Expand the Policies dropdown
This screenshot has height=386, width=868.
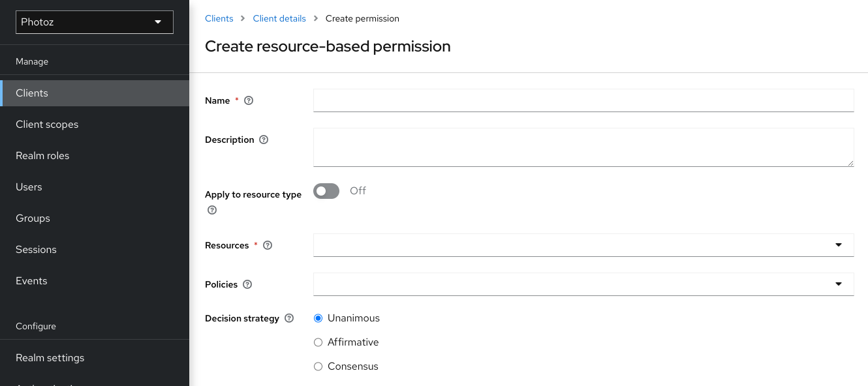tap(838, 284)
